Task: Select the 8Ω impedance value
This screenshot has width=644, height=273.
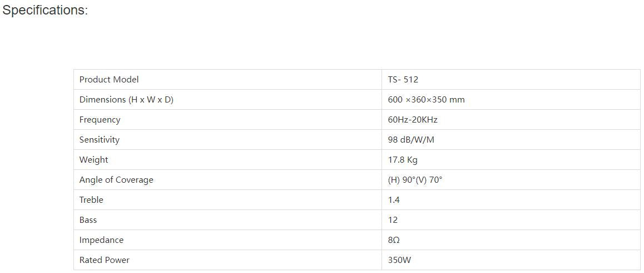Action: pos(394,240)
